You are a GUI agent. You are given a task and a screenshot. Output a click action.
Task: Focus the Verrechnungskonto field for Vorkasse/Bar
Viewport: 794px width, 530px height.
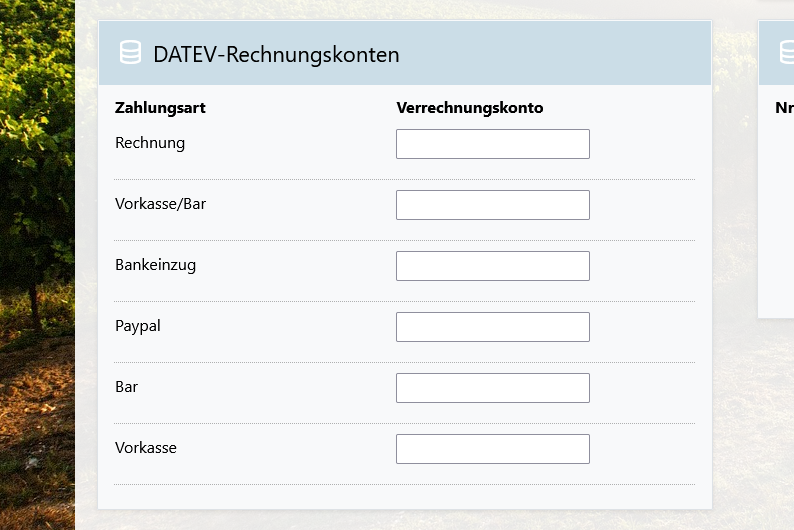coord(492,205)
